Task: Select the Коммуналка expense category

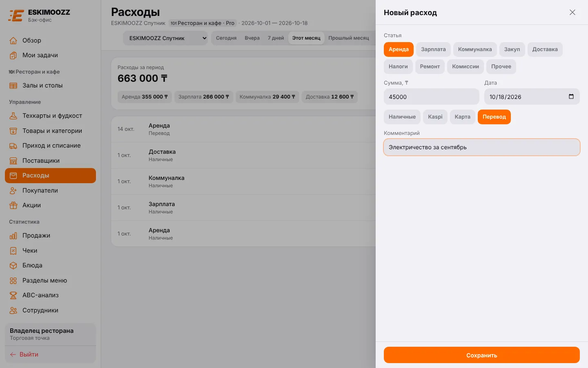Action: click(x=475, y=49)
